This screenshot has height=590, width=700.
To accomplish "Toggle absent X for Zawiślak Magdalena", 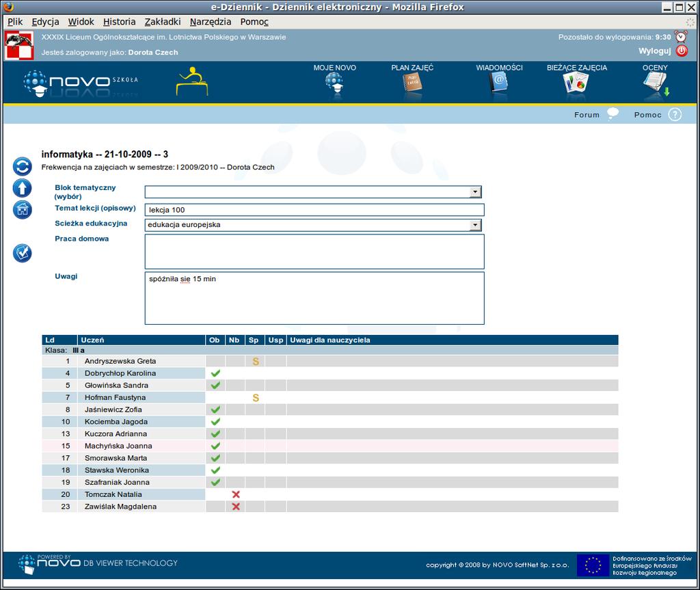I will pos(236,507).
